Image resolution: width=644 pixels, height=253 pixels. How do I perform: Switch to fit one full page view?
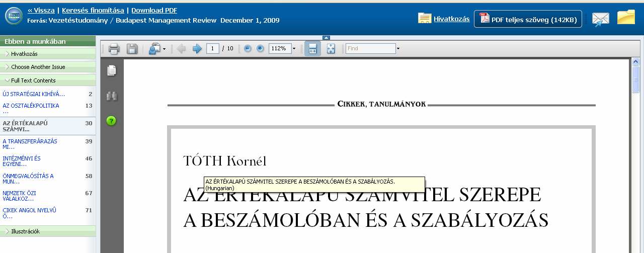click(x=331, y=49)
